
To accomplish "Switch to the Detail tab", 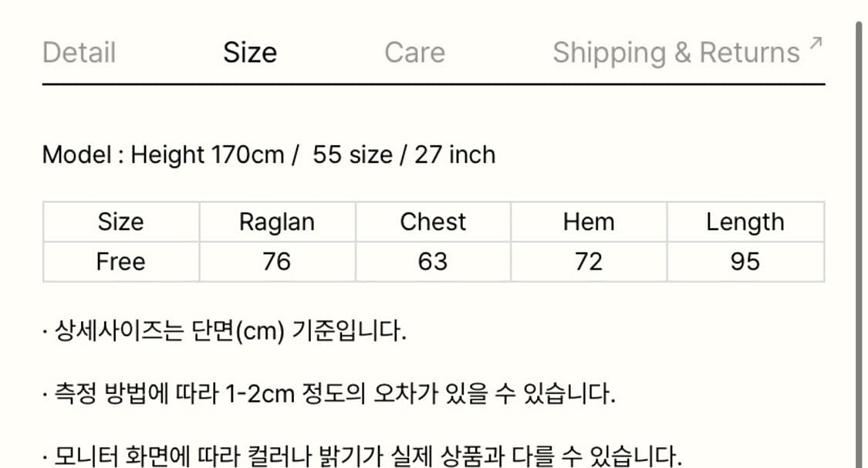I will [78, 53].
